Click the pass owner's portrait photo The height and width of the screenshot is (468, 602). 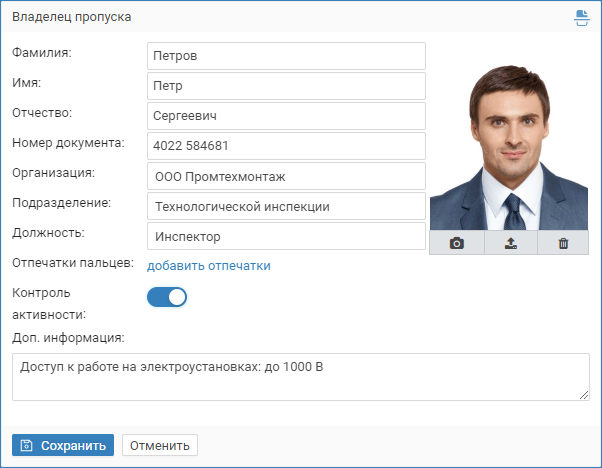pyautogui.click(x=509, y=150)
